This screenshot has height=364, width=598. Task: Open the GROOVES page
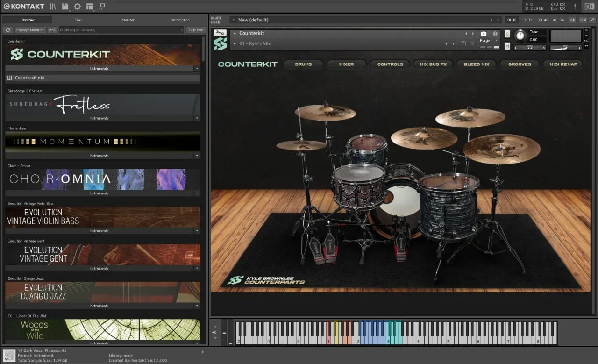[520, 64]
